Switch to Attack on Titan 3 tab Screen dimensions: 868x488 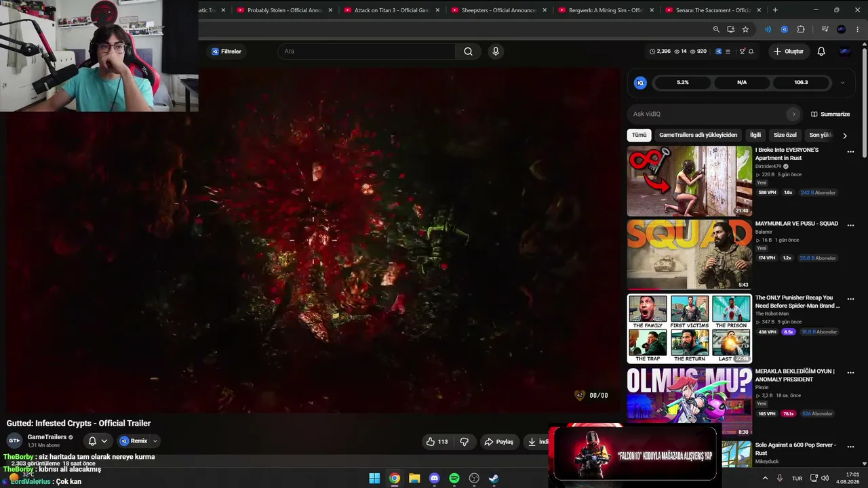click(x=392, y=10)
